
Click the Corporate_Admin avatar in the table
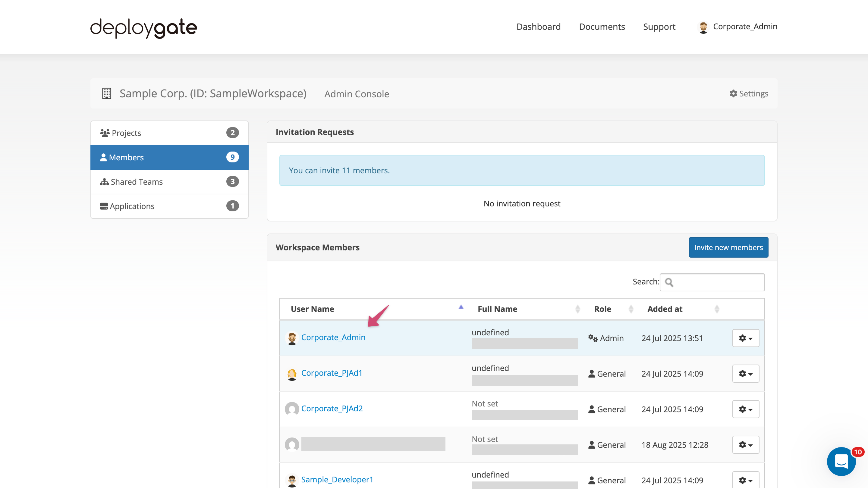(x=292, y=338)
